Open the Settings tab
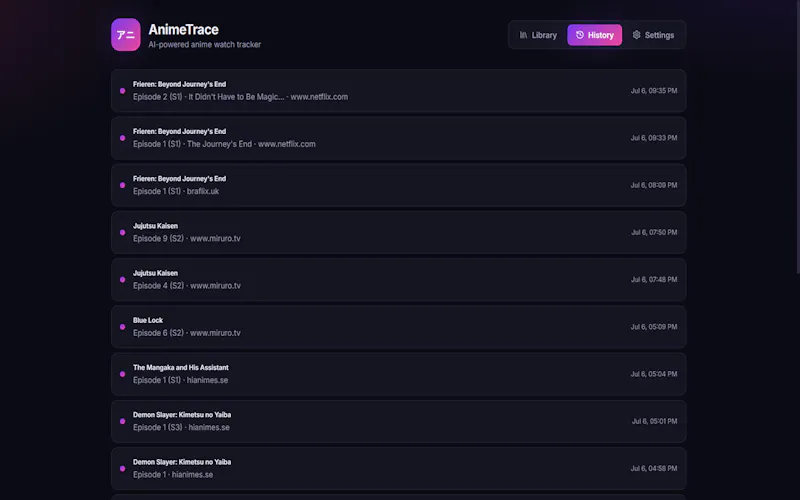Screen dimensions: 800x500 [x=654, y=35]
